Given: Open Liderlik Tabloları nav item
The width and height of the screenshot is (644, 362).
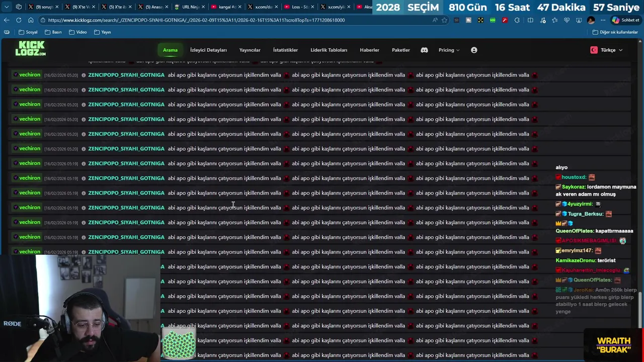Looking at the screenshot, I should pos(329,50).
